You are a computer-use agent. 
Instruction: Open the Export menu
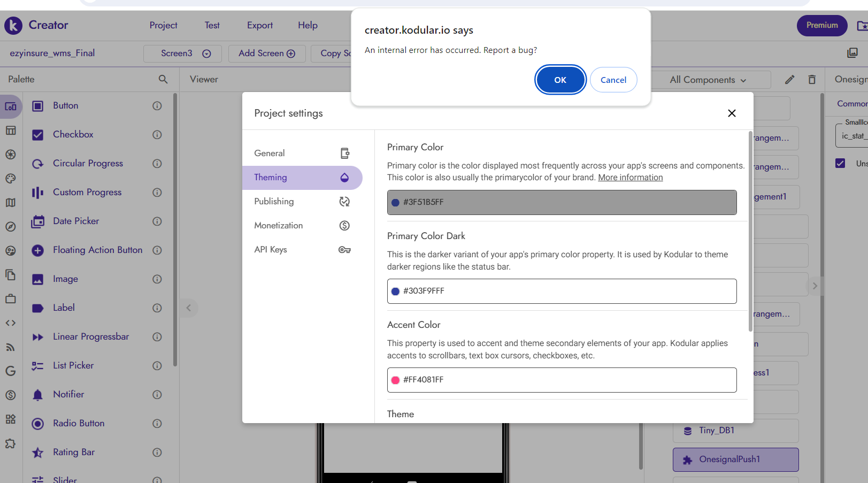[259, 25]
